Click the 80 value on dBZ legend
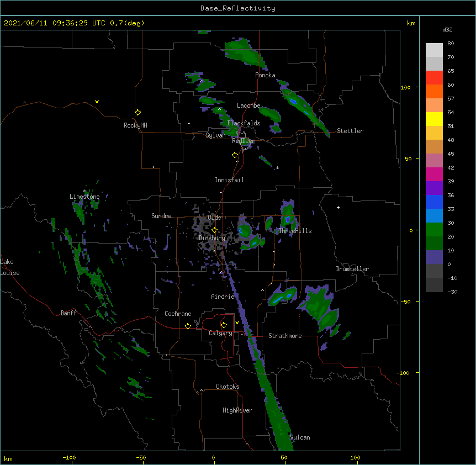 coord(451,44)
